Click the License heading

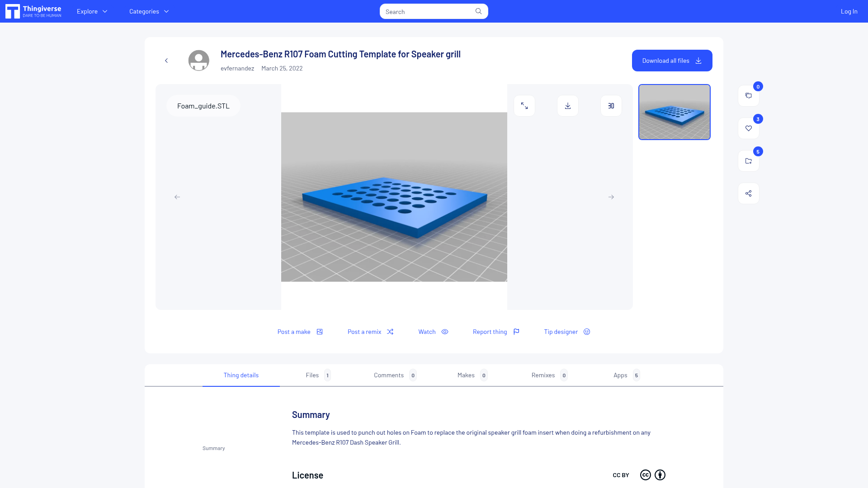307,475
